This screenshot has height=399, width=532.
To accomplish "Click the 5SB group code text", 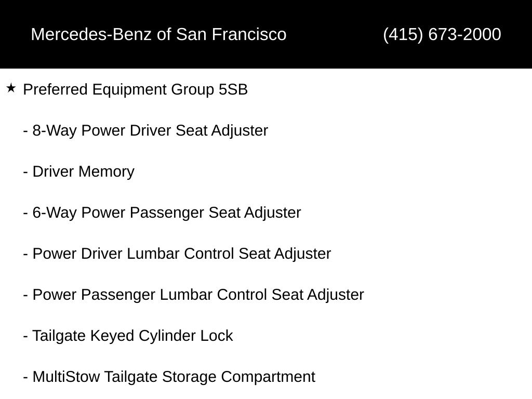I will (233, 89).
